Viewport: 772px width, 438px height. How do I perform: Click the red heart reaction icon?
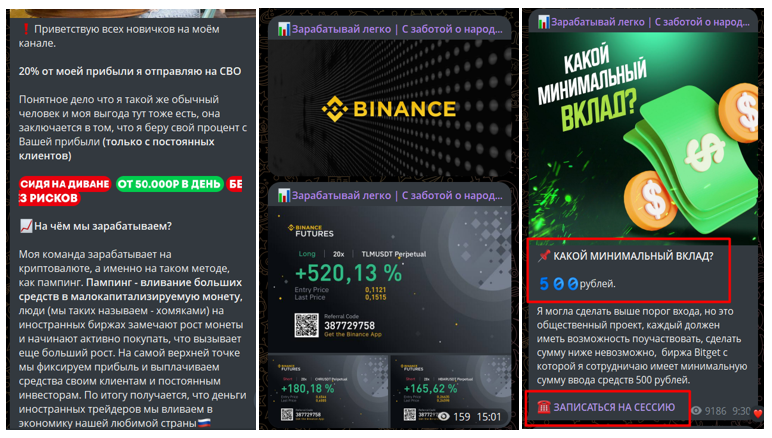point(758,412)
